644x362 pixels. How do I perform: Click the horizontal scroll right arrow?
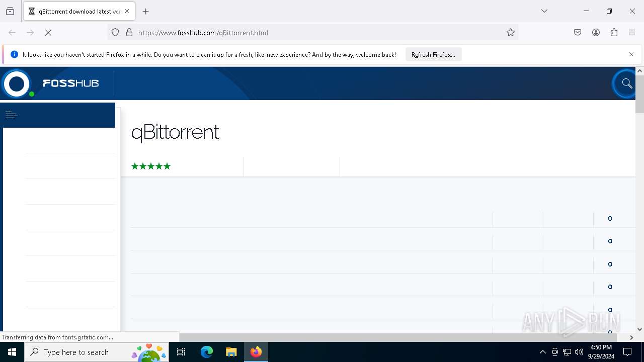[x=631, y=337]
